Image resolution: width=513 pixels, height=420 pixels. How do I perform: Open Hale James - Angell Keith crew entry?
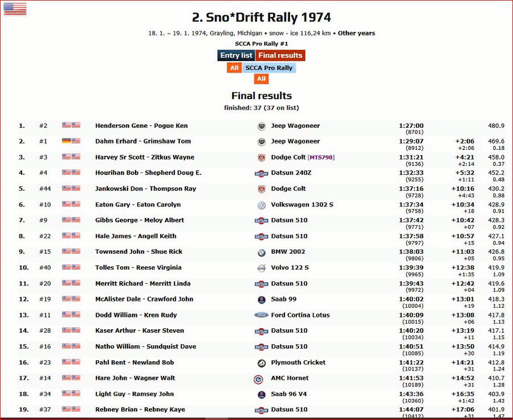(x=136, y=236)
